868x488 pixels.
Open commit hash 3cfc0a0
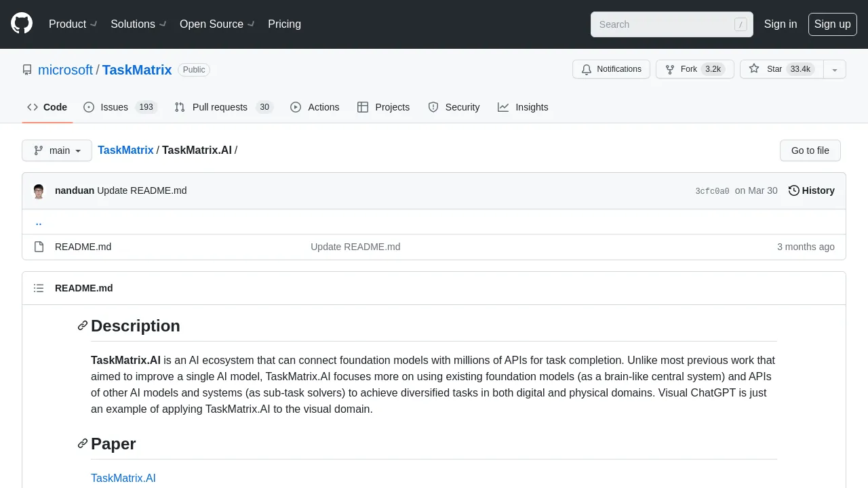[x=712, y=191]
